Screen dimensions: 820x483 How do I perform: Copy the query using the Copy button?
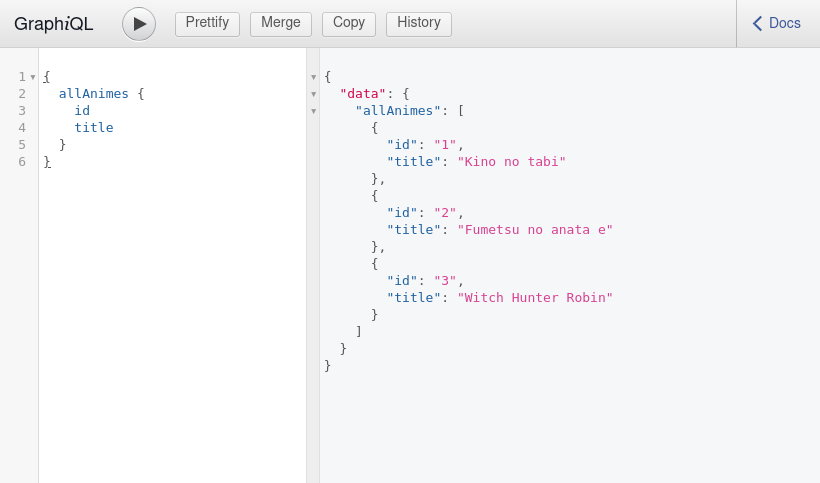coord(349,24)
